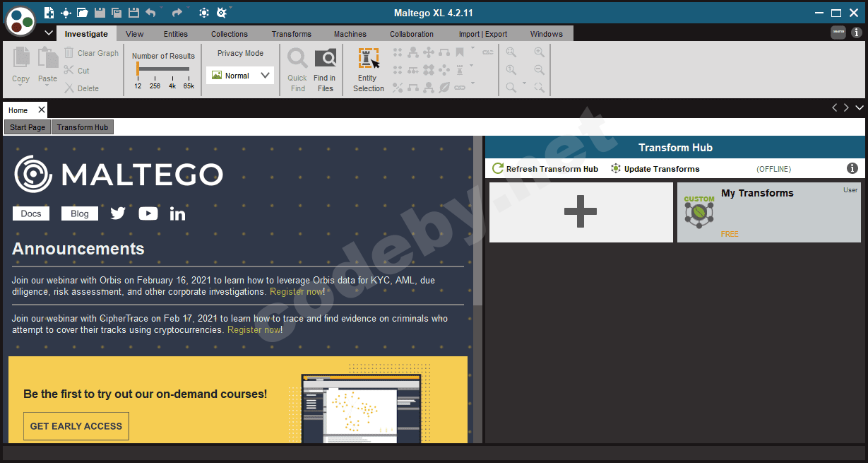This screenshot has width=868, height=463.
Task: Click the bug-shaped gear icon in title bar
Action: (221, 13)
